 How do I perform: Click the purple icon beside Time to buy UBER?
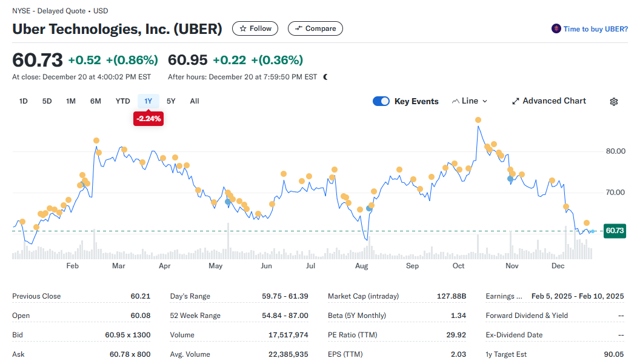coord(556,28)
